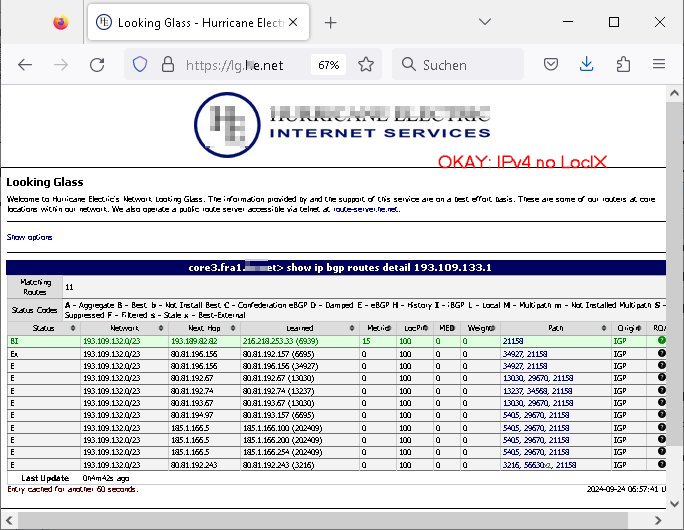Open the route-server.he.net link
Viewport: 684px width, 530px height.
click(x=366, y=209)
